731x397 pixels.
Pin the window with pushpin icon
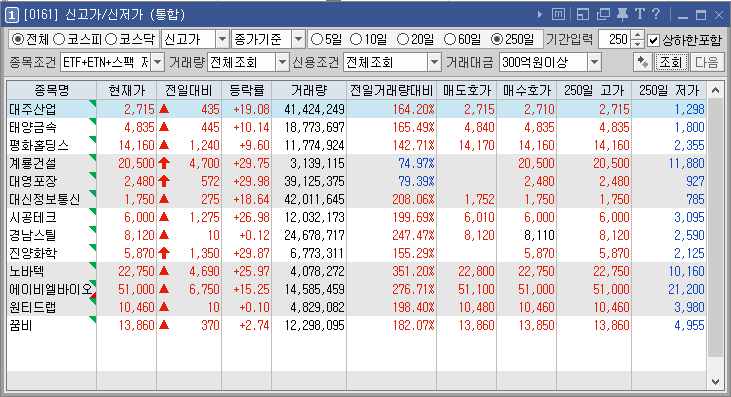pos(622,14)
